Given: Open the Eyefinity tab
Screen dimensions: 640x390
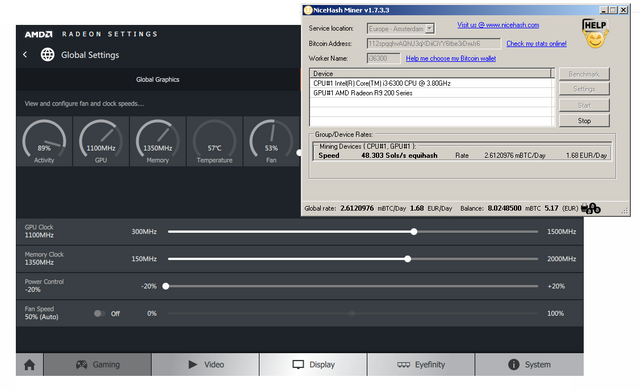Looking at the screenshot, I should pyautogui.click(x=421, y=364).
